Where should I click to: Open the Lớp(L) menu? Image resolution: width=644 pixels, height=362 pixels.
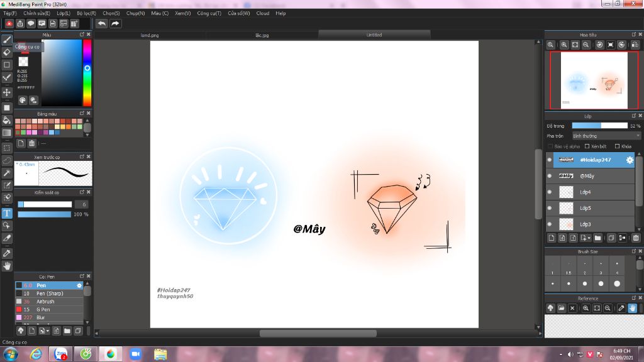coord(64,13)
